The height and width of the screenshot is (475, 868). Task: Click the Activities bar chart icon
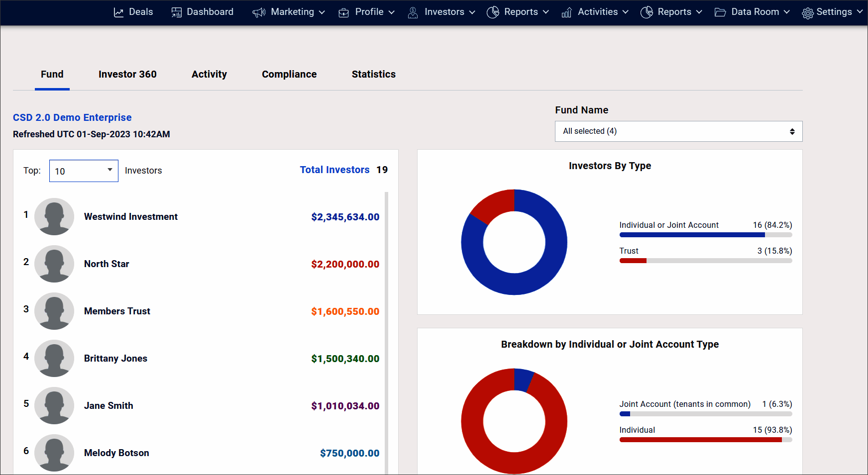pyautogui.click(x=566, y=12)
